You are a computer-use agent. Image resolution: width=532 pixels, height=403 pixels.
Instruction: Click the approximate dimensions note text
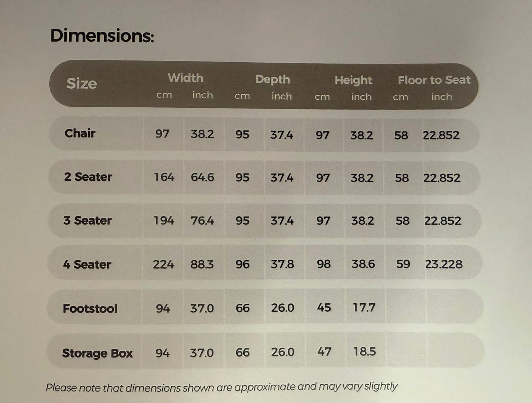tap(222, 387)
